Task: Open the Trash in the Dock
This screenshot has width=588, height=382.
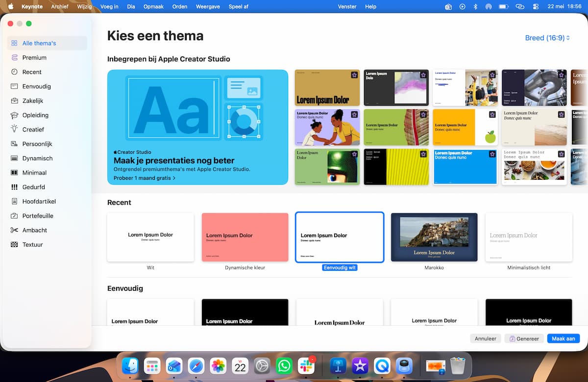Action: pyautogui.click(x=458, y=366)
